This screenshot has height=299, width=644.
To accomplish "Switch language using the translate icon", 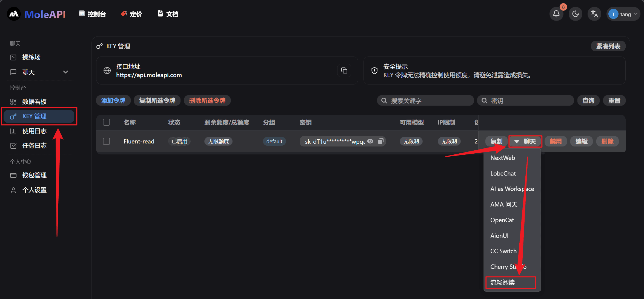I will pyautogui.click(x=594, y=14).
